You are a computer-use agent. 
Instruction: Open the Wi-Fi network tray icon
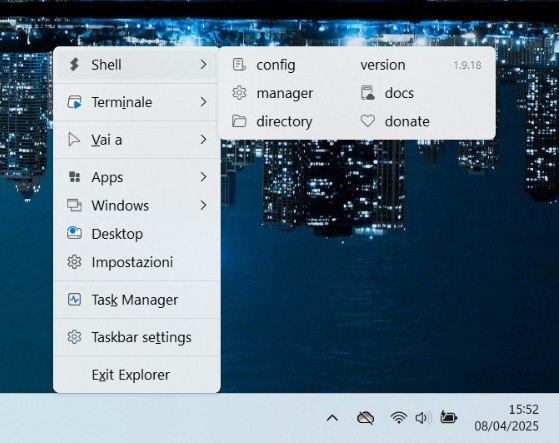[399, 417]
